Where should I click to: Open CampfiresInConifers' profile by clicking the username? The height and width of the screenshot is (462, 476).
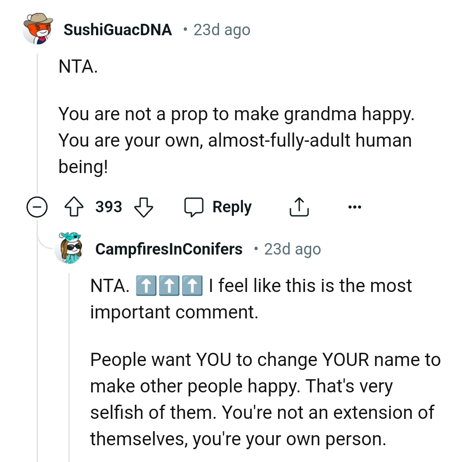tap(168, 249)
